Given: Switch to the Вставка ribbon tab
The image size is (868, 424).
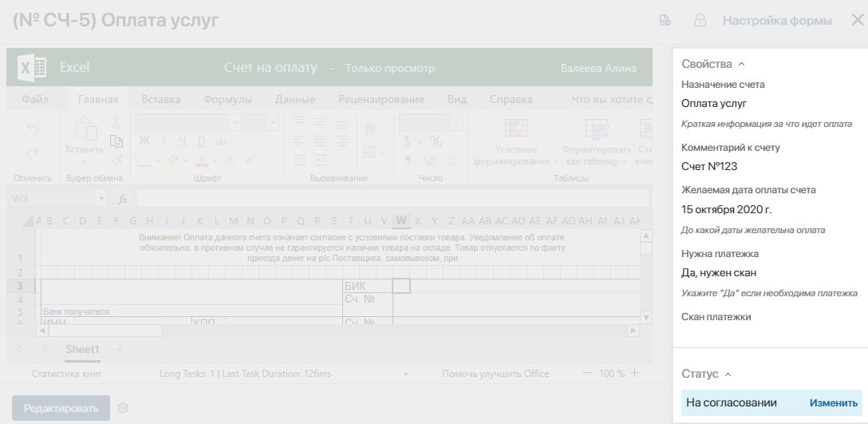Looking at the screenshot, I should click(x=160, y=99).
